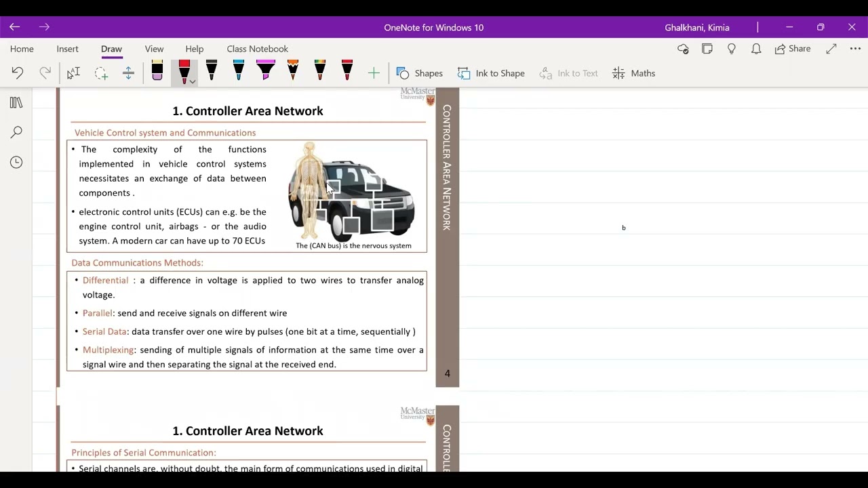Minimize the OneNote window
Image resolution: width=868 pixels, height=488 pixels.
click(x=789, y=27)
